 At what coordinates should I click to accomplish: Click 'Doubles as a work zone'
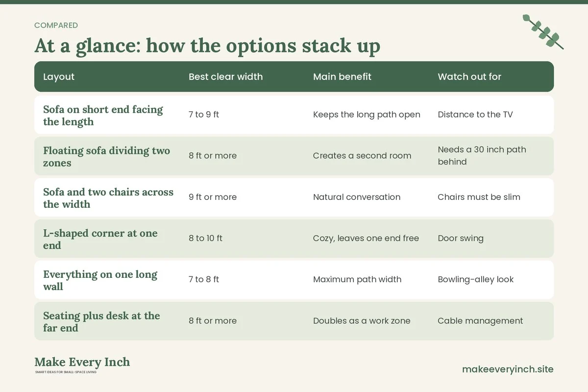[x=362, y=320]
